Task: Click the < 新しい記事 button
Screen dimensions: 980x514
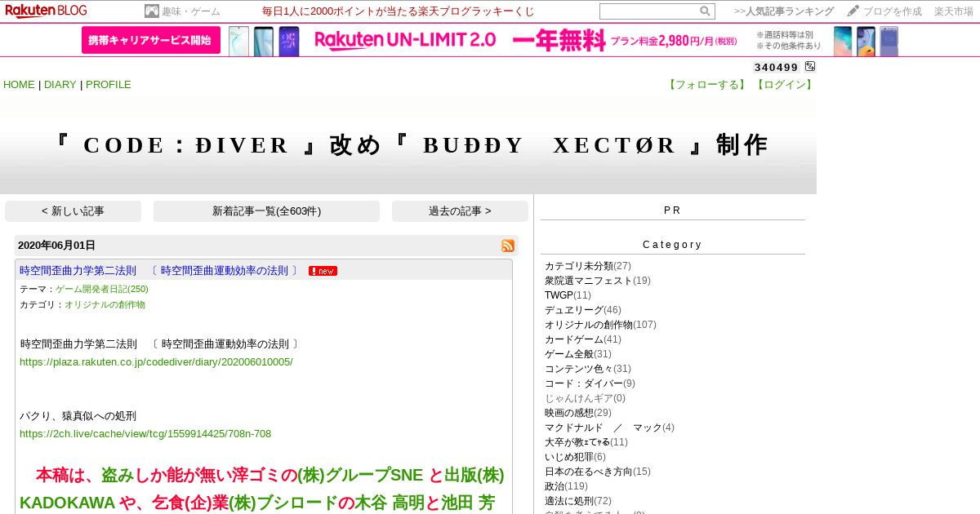Action: [x=73, y=211]
